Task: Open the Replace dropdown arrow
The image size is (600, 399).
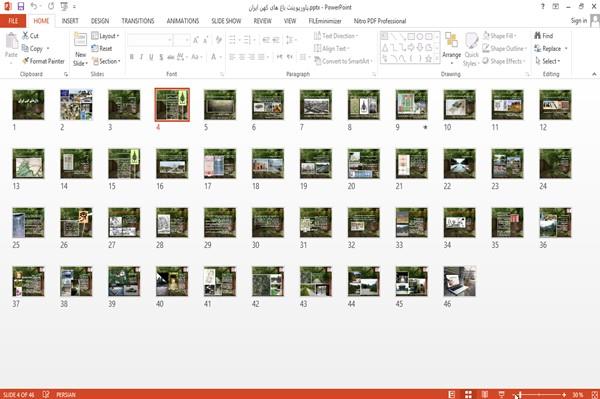Action: (566, 49)
